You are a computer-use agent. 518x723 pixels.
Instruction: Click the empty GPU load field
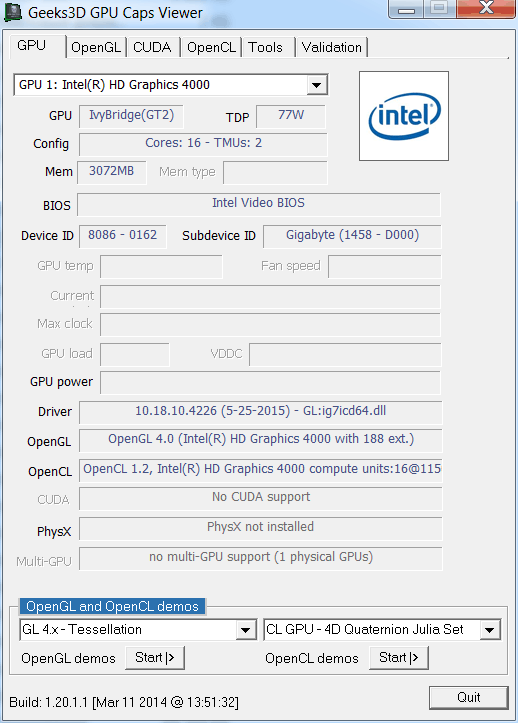135,355
